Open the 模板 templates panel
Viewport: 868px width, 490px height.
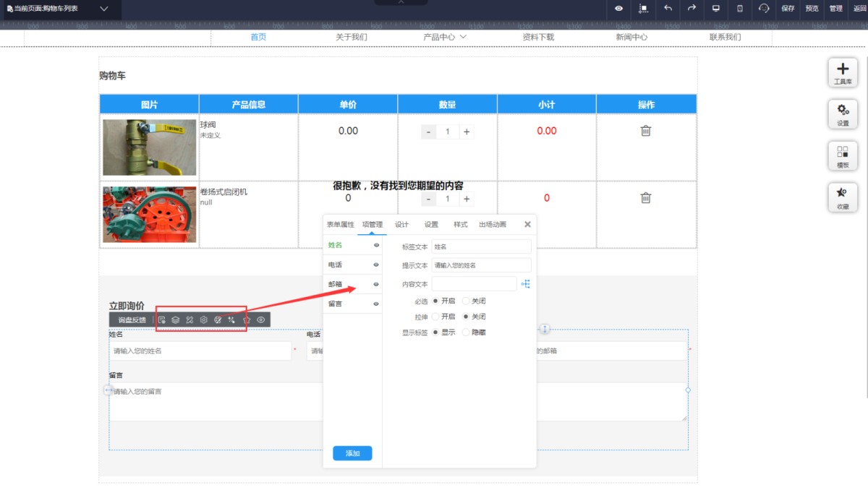pyautogui.click(x=843, y=156)
